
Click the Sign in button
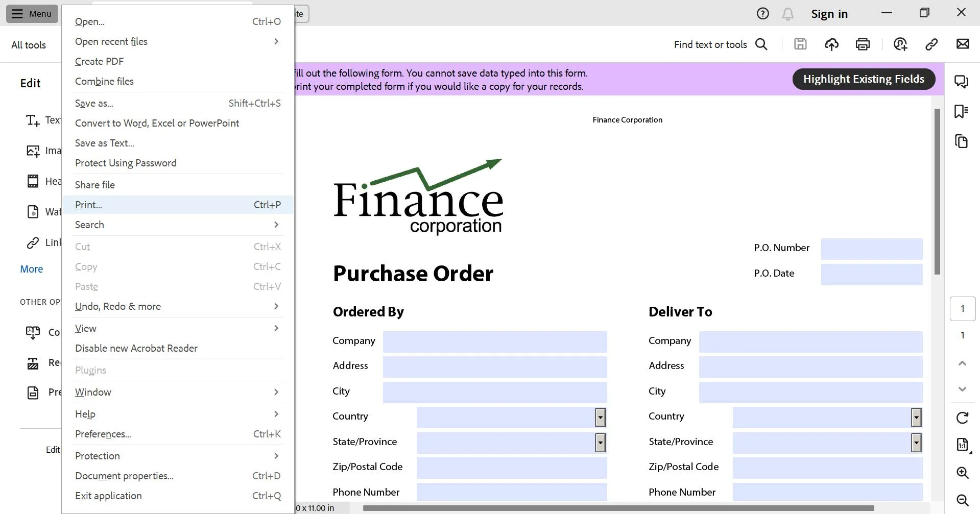pos(829,14)
